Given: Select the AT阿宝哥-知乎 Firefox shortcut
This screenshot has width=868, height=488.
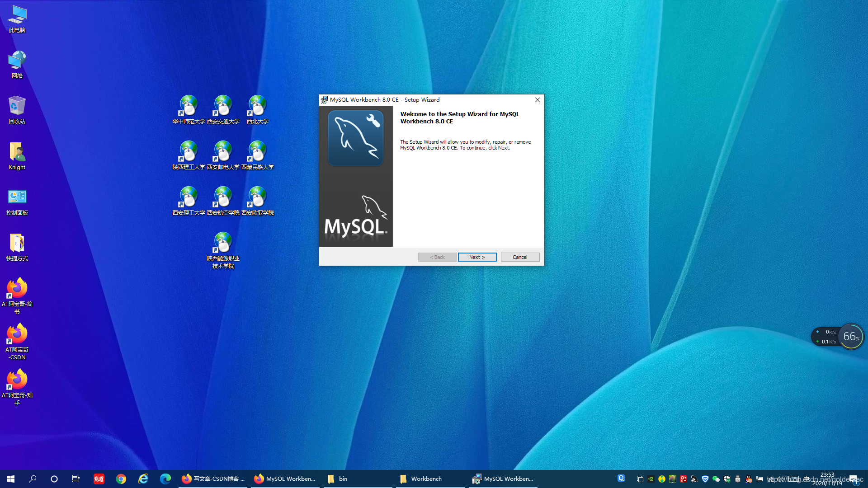Looking at the screenshot, I should [x=17, y=387].
